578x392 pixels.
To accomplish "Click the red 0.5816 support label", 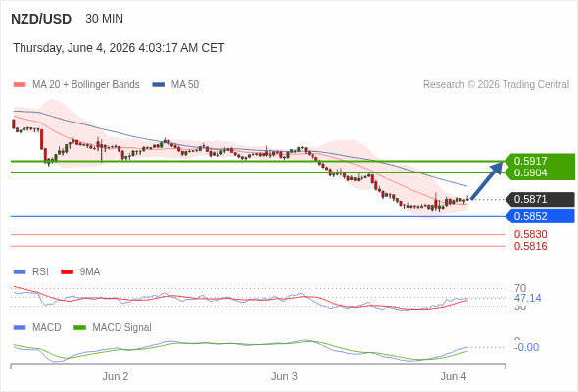I will click(530, 246).
